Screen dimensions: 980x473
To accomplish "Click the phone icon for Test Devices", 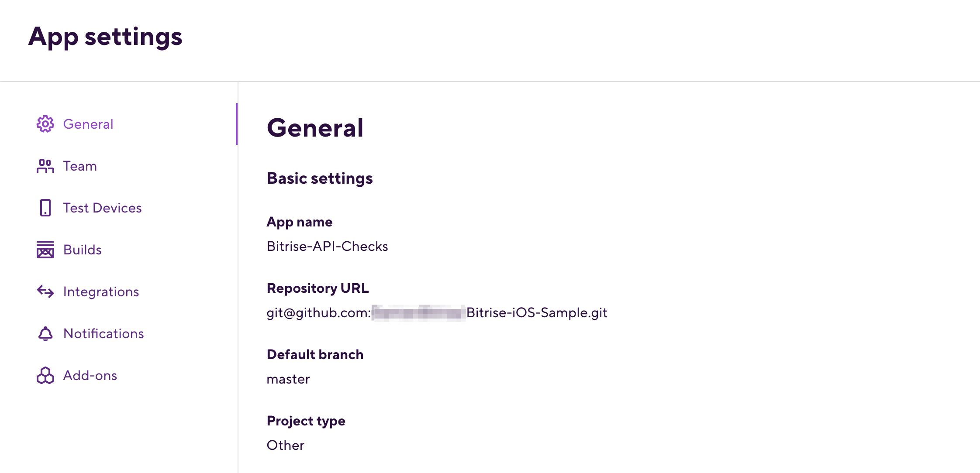I will (x=45, y=208).
